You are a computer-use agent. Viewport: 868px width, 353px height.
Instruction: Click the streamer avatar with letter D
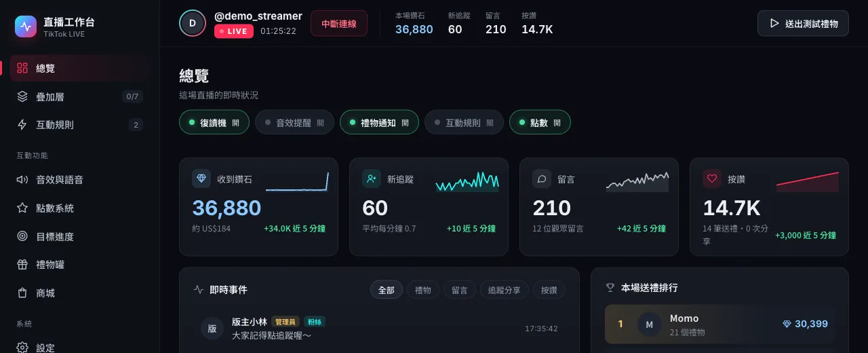193,23
